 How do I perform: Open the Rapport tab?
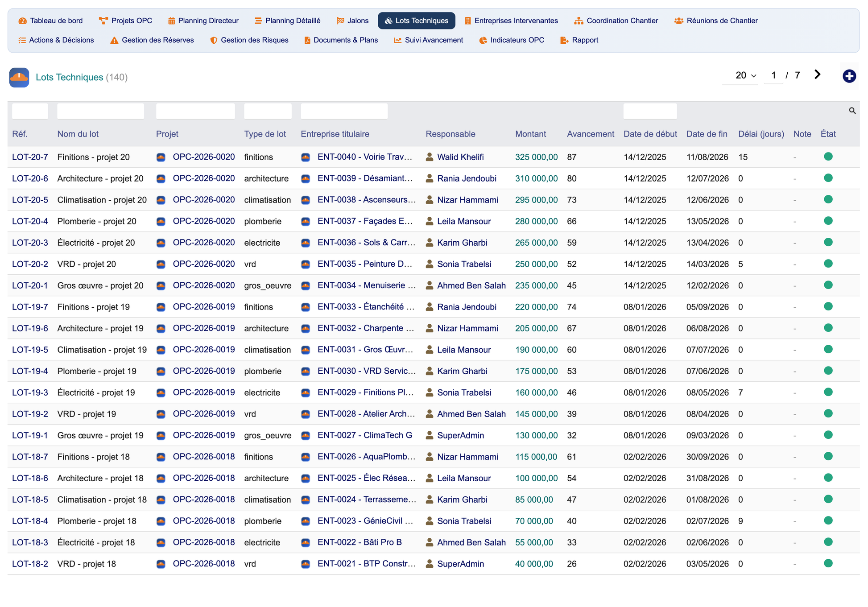point(579,40)
